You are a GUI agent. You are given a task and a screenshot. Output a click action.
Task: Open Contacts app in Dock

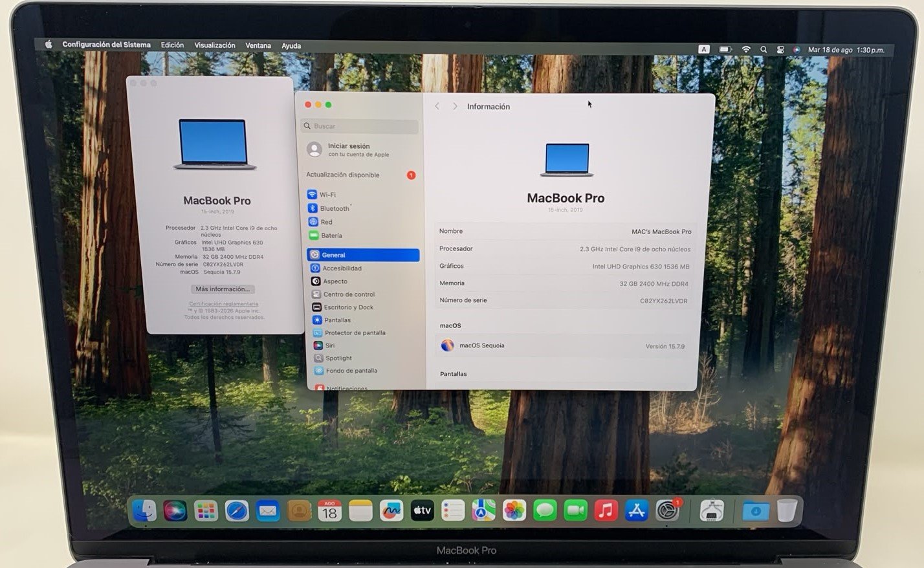pos(299,511)
